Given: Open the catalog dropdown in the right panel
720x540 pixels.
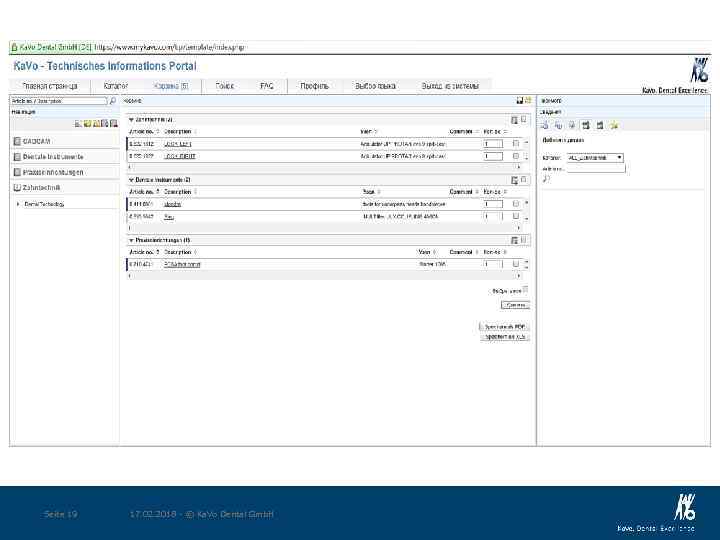Looking at the screenshot, I should [x=595, y=158].
